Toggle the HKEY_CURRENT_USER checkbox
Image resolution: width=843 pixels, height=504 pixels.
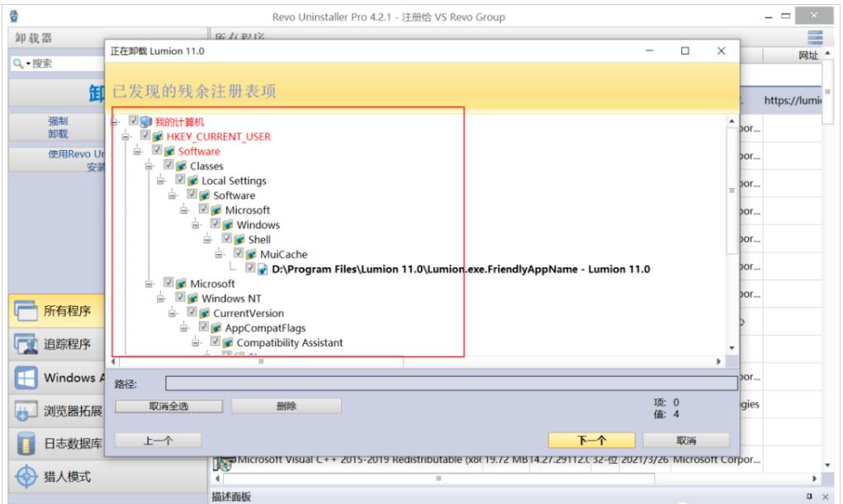pyautogui.click(x=145, y=134)
